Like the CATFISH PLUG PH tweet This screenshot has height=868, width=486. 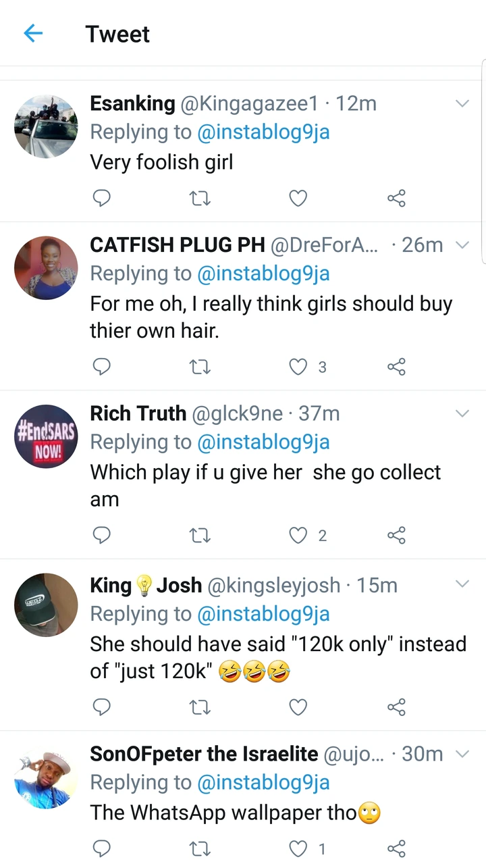[298, 367]
